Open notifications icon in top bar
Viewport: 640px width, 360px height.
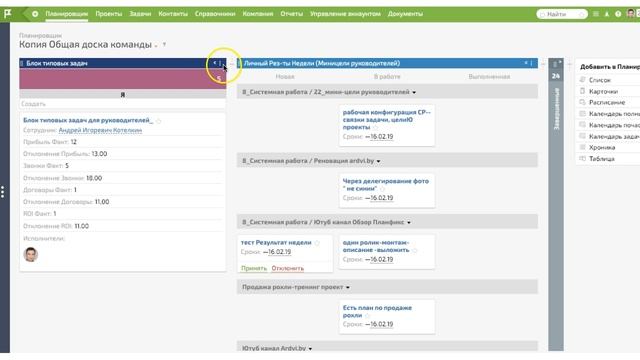[x=607, y=14]
